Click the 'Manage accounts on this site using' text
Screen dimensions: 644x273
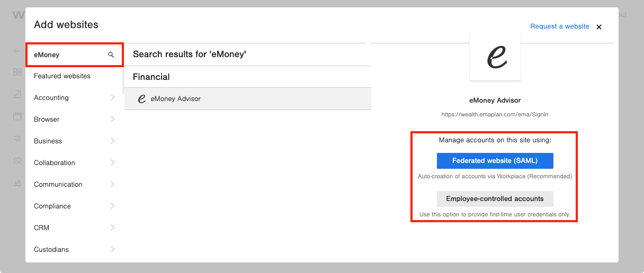click(495, 140)
